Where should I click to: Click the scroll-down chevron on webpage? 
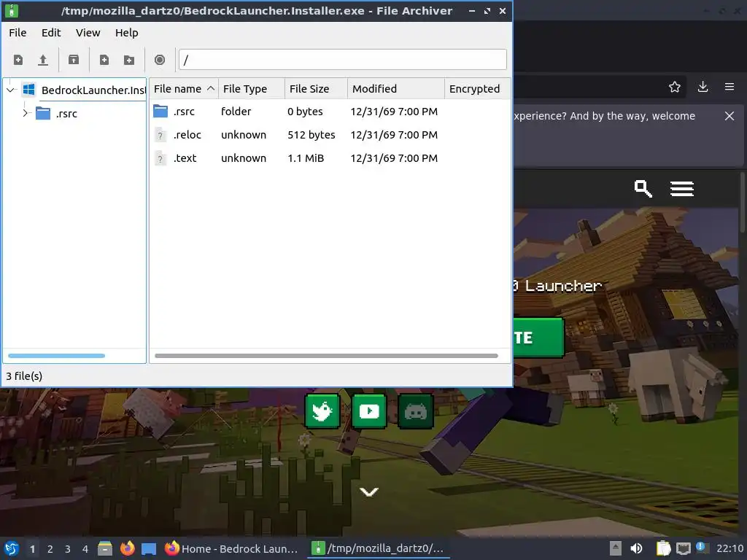click(369, 491)
